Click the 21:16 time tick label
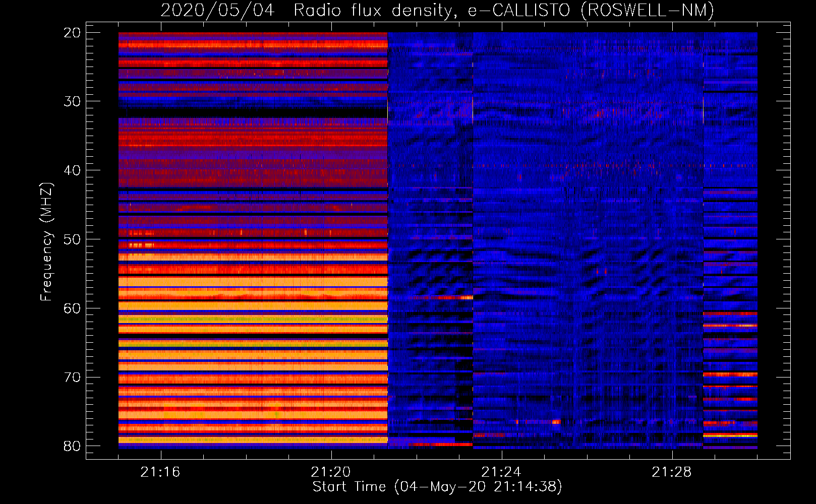Image resolution: width=816 pixels, height=504 pixels. tap(160, 472)
